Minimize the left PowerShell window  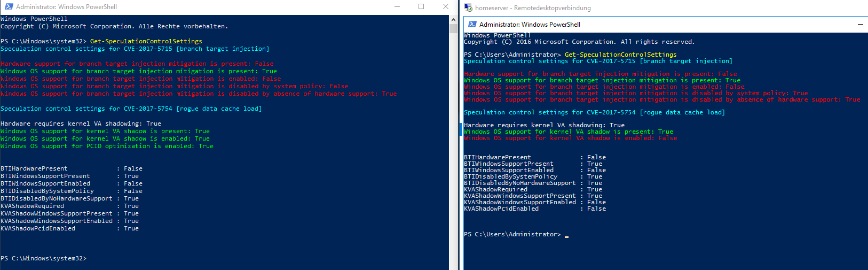397,7
